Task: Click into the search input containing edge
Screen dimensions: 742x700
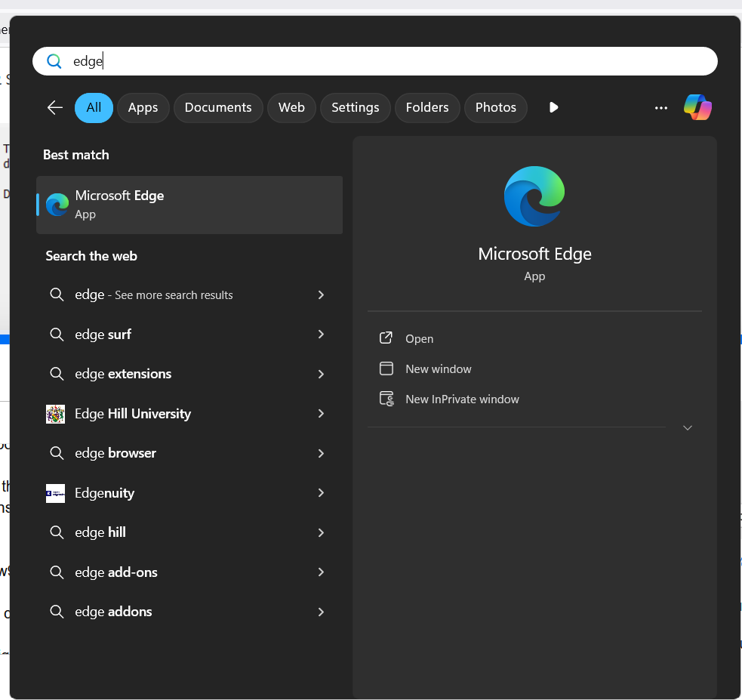Action: point(375,61)
